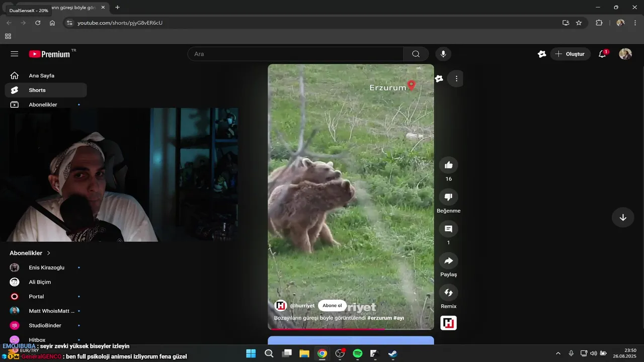The height and width of the screenshot is (362, 644).
Task: Click the sparkle icon left of Oluştur
Action: (542, 54)
